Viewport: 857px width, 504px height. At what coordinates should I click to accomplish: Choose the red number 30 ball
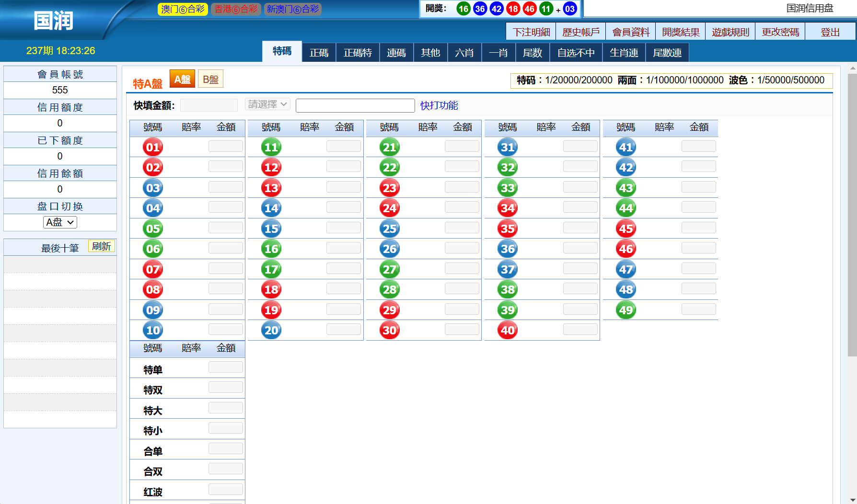click(x=389, y=330)
